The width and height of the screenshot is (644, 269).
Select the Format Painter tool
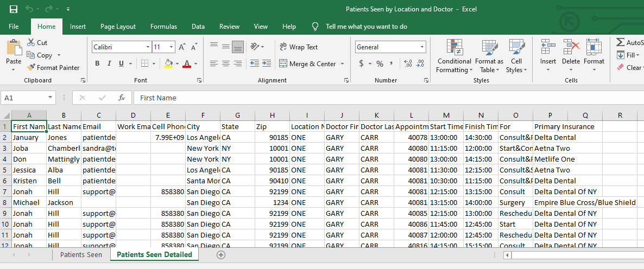coord(53,68)
